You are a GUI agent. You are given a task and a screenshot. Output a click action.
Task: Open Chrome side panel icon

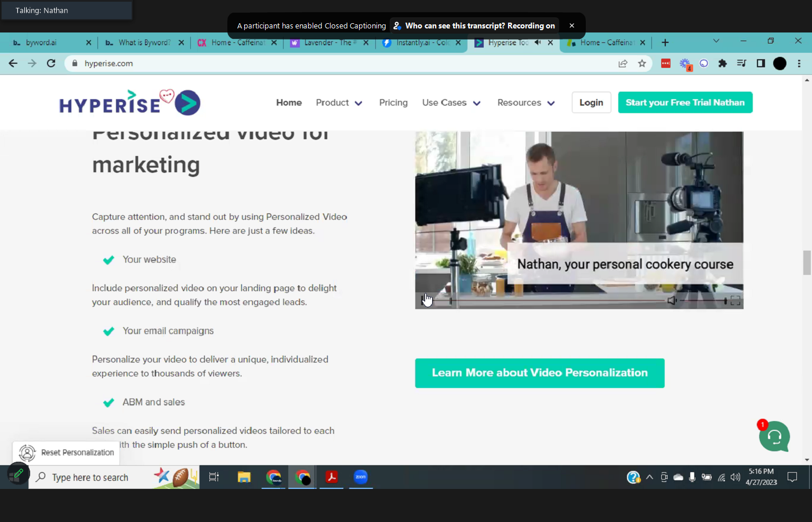[760, 63]
